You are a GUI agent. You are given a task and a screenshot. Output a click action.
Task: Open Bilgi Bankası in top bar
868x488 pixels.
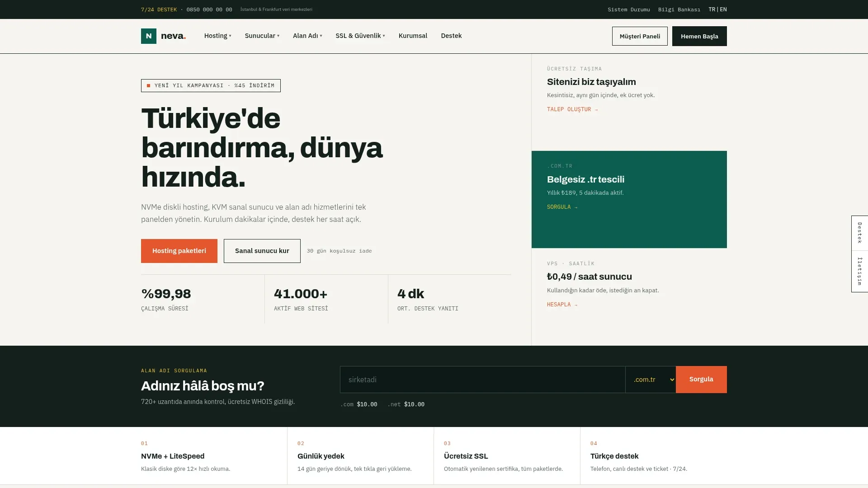(x=679, y=9)
